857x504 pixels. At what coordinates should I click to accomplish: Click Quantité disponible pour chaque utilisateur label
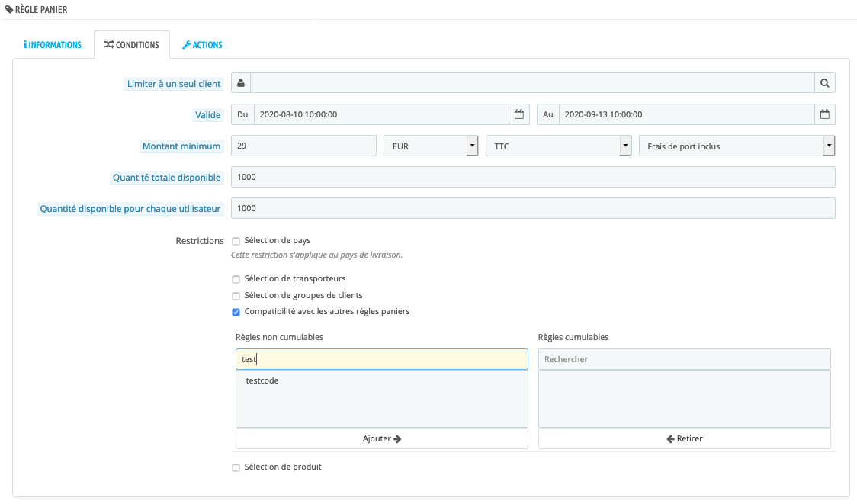point(130,208)
